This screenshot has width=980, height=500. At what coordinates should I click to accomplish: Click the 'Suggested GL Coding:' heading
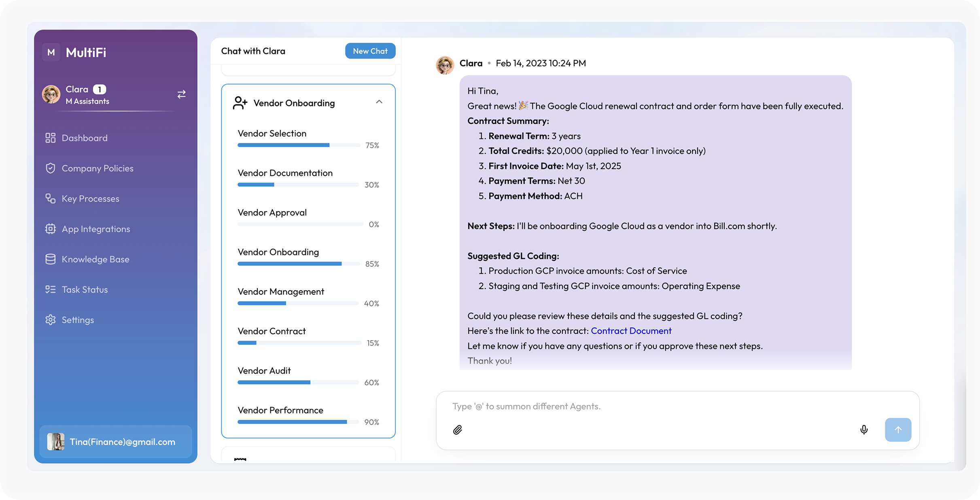pyautogui.click(x=513, y=256)
